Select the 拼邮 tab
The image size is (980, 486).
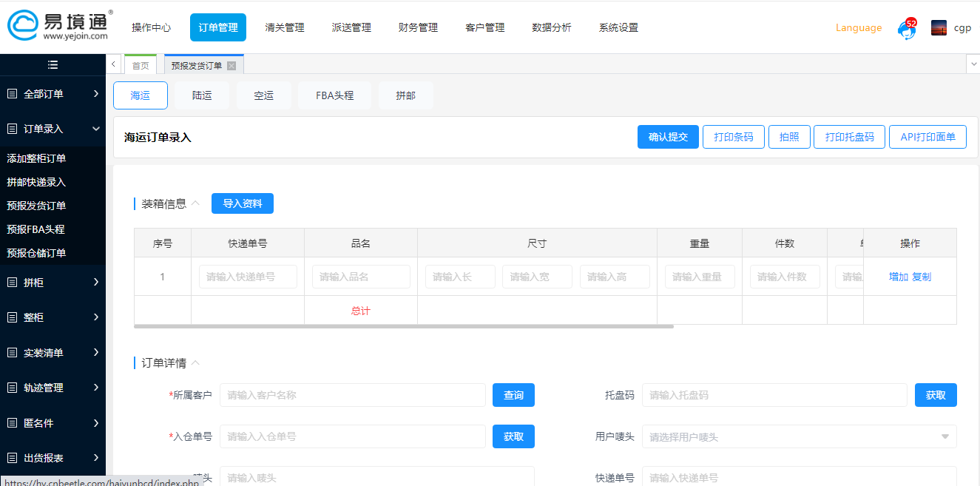(x=406, y=95)
